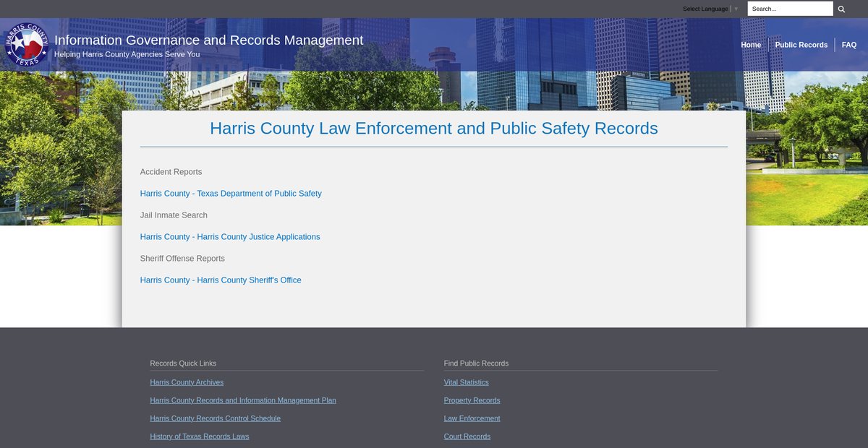Click the Sheriff Offense Reports heading text

182,259
